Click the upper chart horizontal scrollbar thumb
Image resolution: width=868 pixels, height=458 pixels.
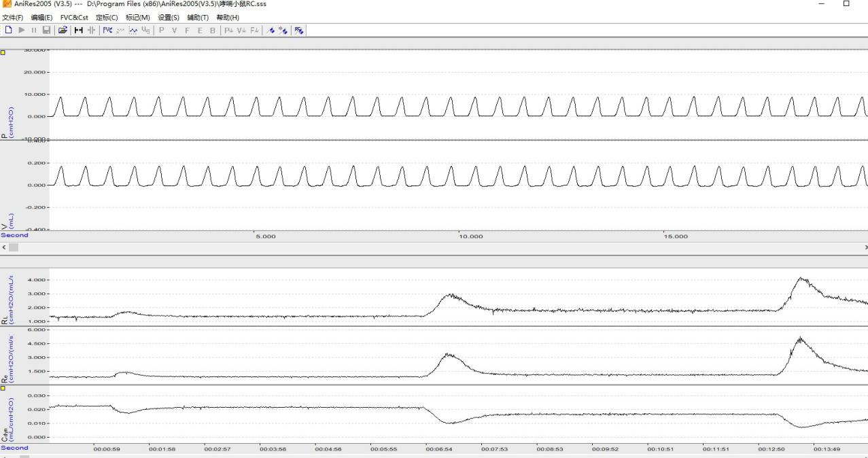[x=14, y=247]
